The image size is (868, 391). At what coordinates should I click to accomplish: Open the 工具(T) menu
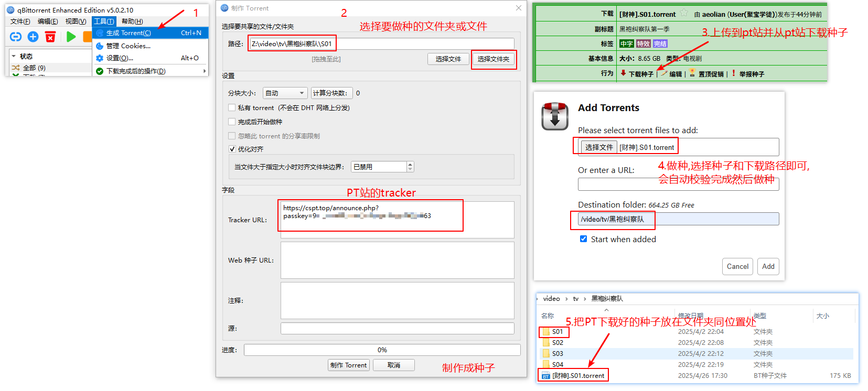104,21
